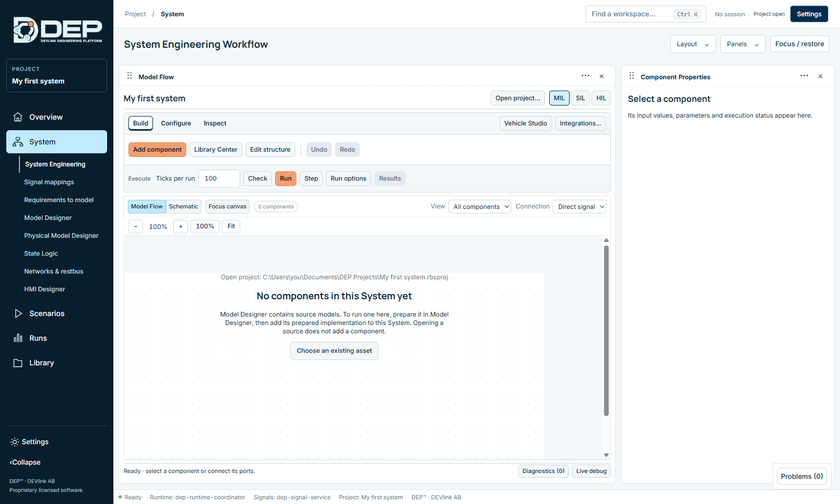Viewport: 840px width, 504px height.
Task: Open the Panels dropdown
Action: (x=743, y=44)
